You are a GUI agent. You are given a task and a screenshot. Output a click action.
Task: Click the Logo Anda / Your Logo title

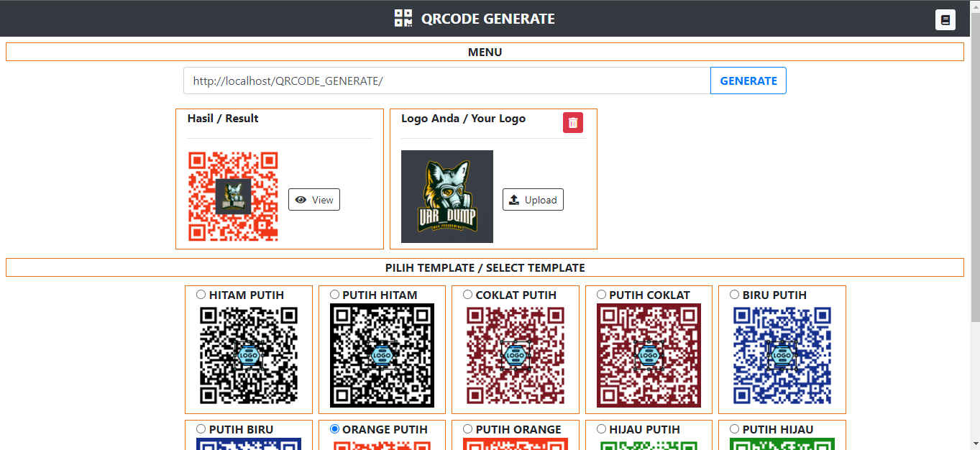[x=463, y=119]
